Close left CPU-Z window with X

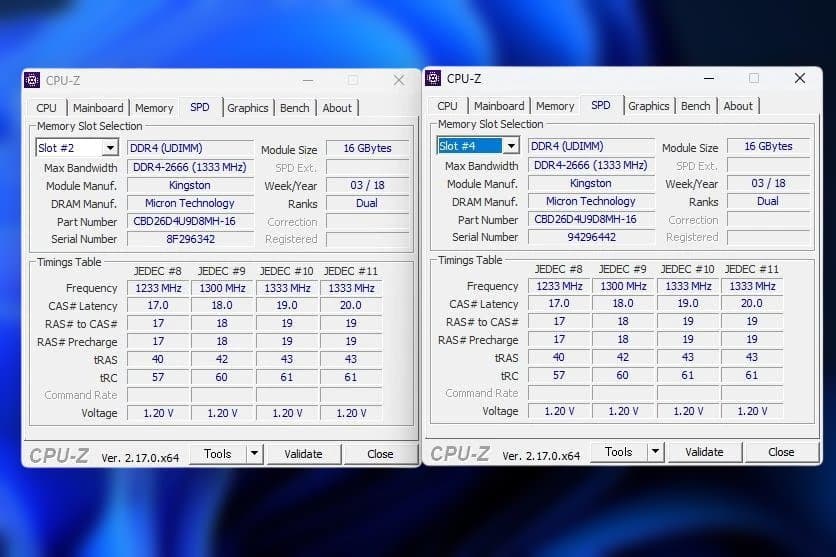[399, 80]
